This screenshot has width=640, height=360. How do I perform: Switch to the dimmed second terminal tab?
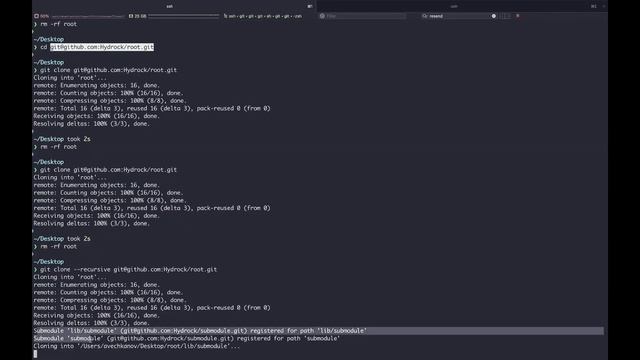pyautogui.click(x=454, y=6)
